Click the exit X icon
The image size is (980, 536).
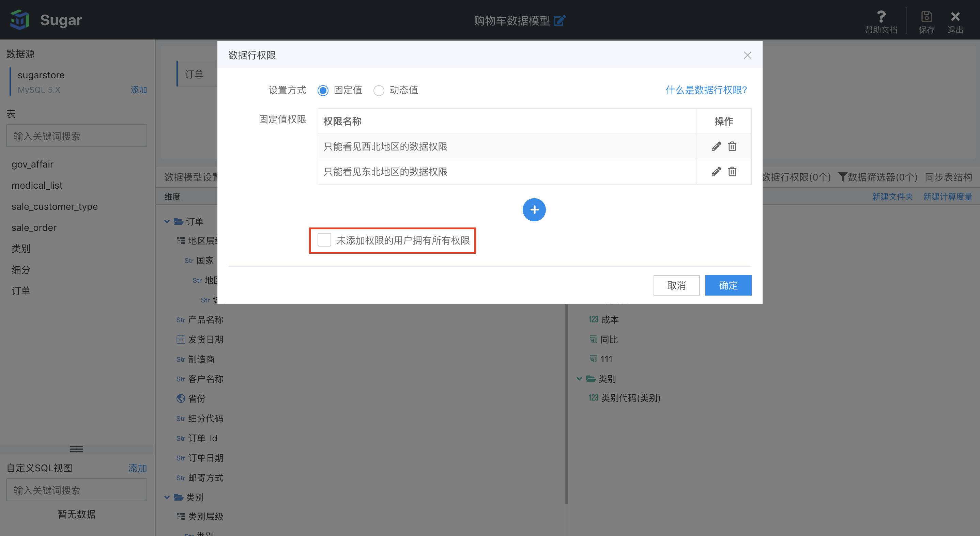(955, 16)
